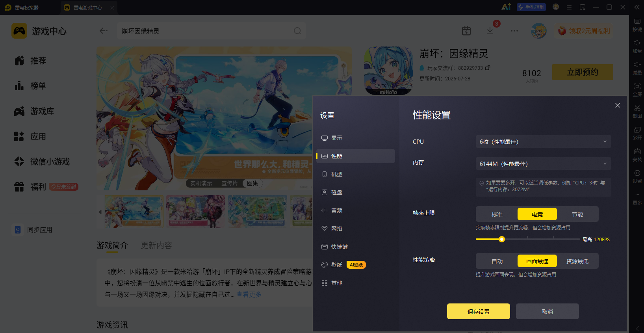644x333 pixels.
Task: Switch to 实机演示 media tab
Action: (x=201, y=183)
